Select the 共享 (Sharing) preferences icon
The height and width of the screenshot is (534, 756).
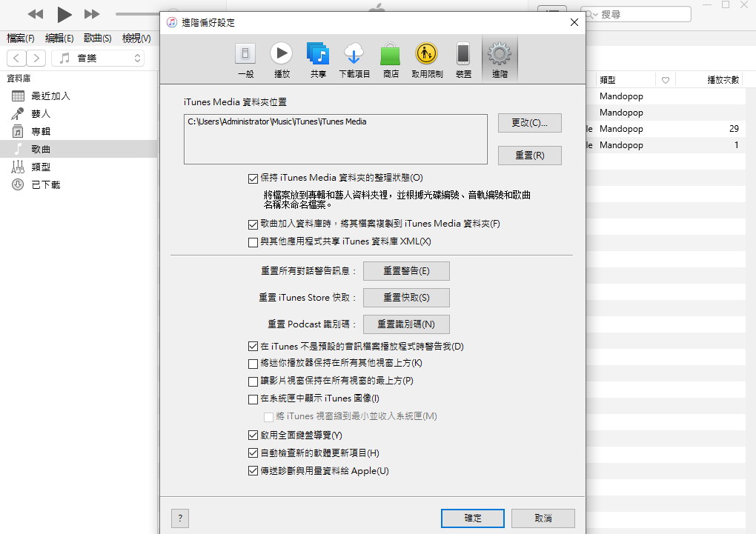coord(318,59)
